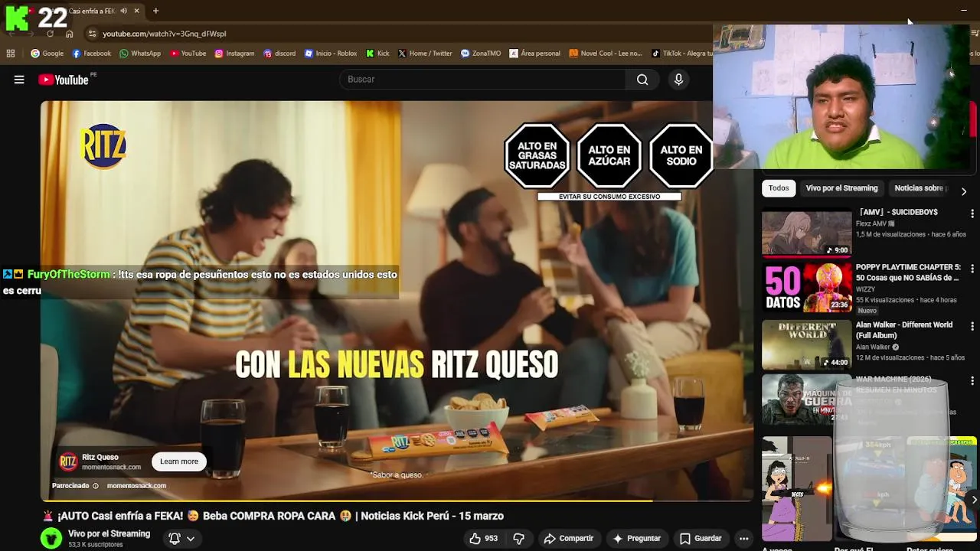Image resolution: width=980 pixels, height=551 pixels.
Task: Open the Máquina de Guerra thumbnail
Action: [806, 399]
